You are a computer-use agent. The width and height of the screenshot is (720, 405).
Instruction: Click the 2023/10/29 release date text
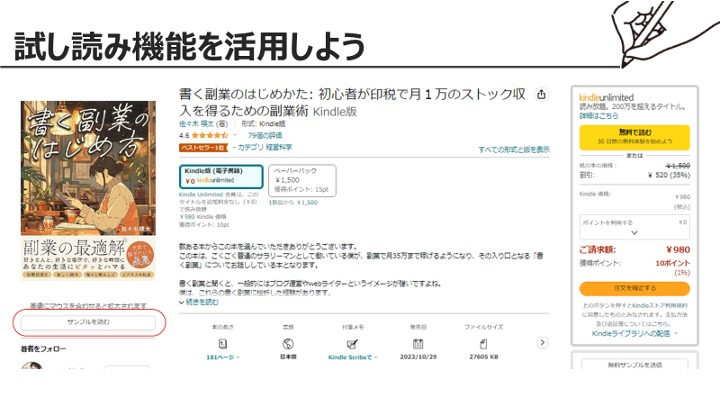(x=418, y=357)
